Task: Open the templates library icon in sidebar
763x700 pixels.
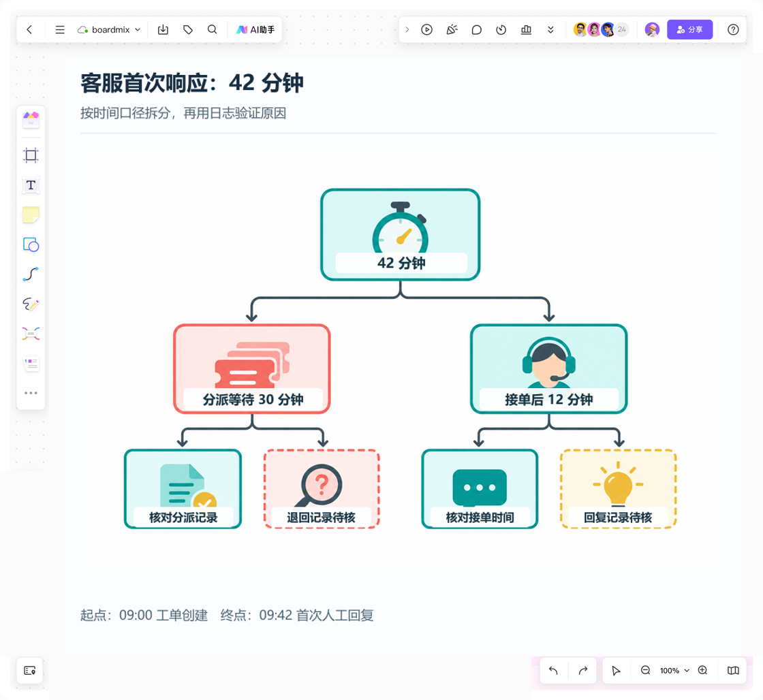Action: [x=31, y=119]
